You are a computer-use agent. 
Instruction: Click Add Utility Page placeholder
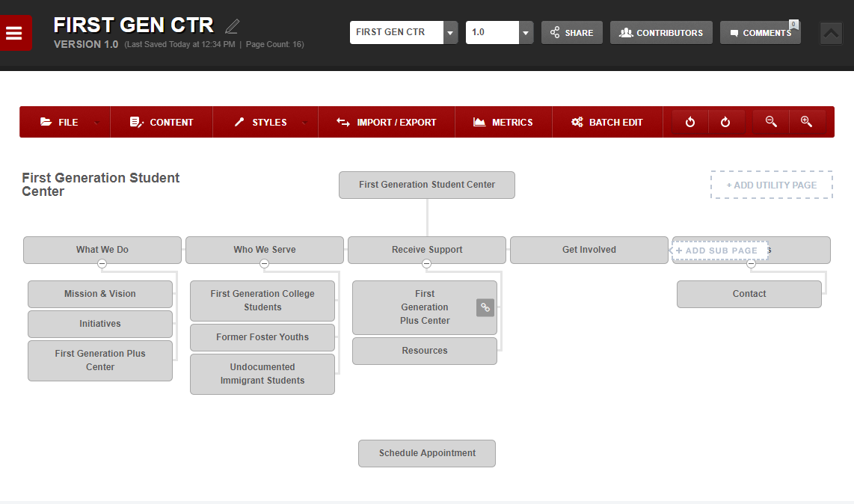point(771,185)
